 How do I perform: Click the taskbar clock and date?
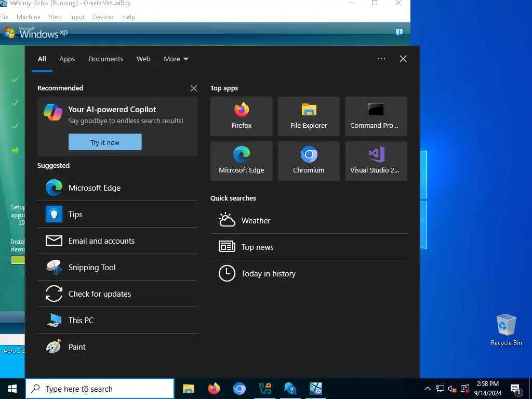pyautogui.click(x=487, y=389)
